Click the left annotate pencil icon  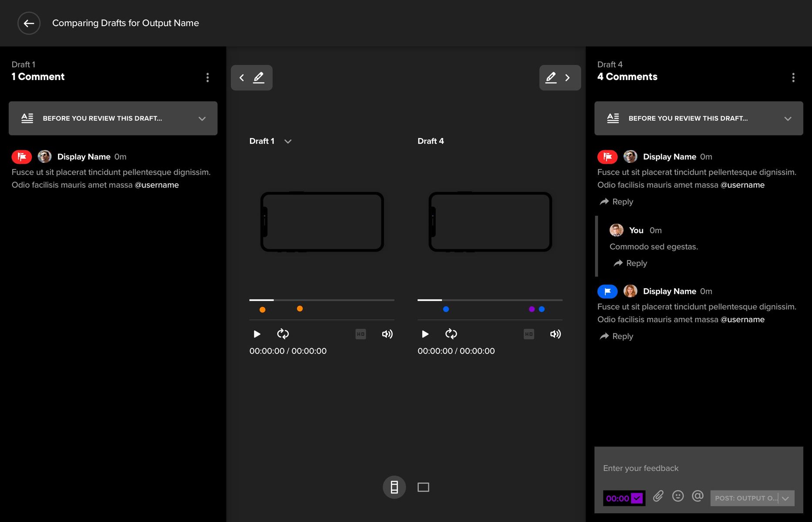[259, 77]
